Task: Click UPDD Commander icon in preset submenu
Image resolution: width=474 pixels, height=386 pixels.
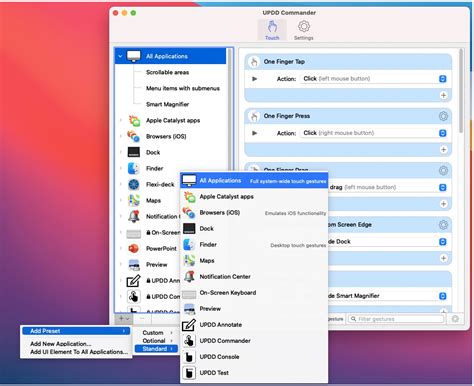Action: click(189, 341)
